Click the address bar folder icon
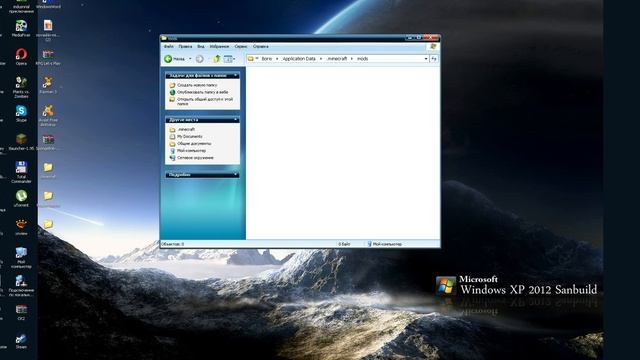Viewport: 640px width, 360px height. point(251,59)
